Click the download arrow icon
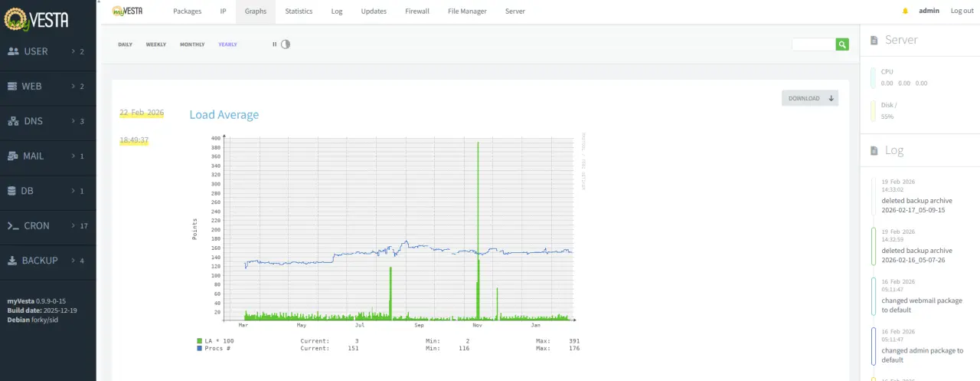This screenshot has height=381, width=980. (831, 98)
